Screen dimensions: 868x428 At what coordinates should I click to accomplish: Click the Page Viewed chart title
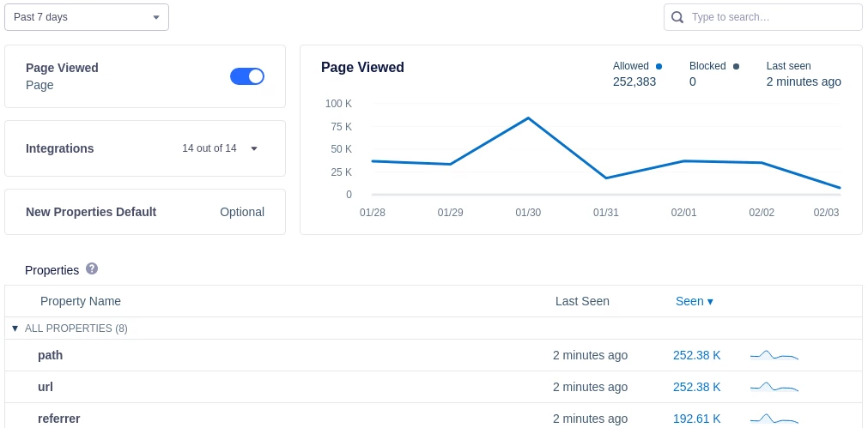[362, 68]
